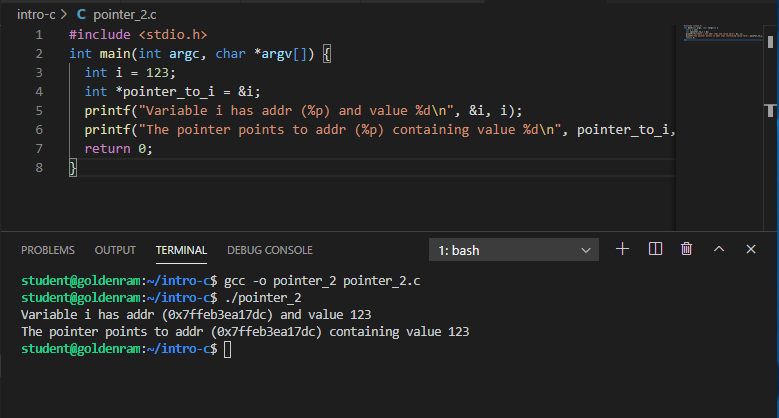Switch to the OUTPUT tab
The image size is (779, 418).
pos(115,250)
